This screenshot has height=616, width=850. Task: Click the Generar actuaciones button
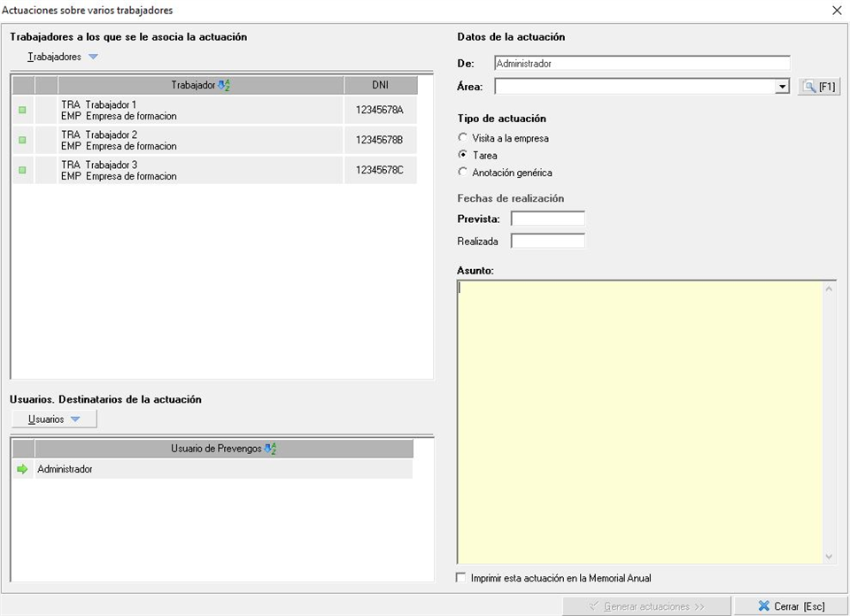point(647,606)
